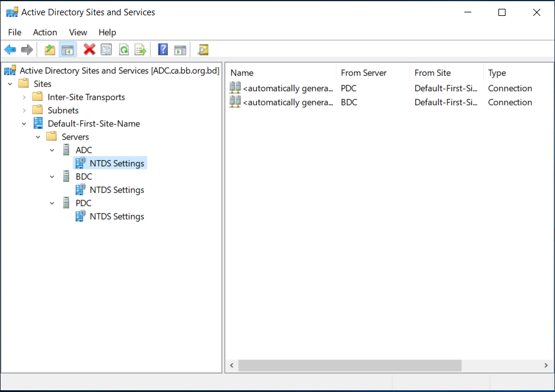The width and height of the screenshot is (555, 392).
Task: Open Properties from the toolbar
Action: pyautogui.click(x=106, y=50)
